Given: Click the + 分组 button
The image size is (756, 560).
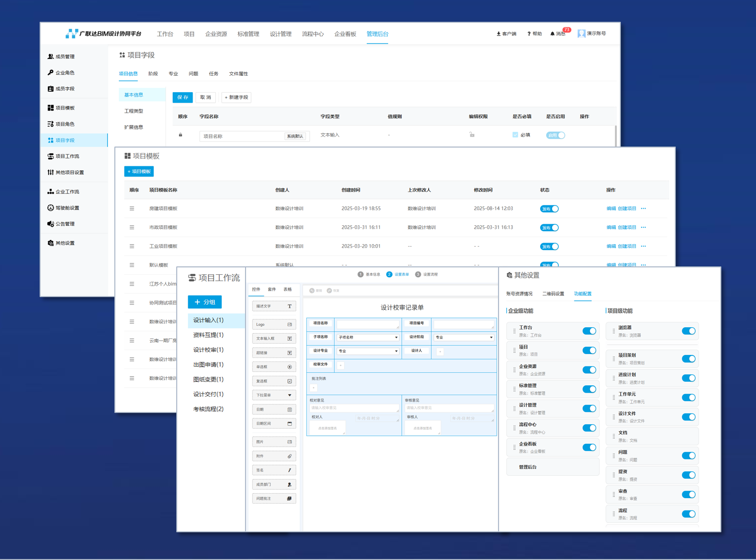Looking at the screenshot, I should (205, 302).
